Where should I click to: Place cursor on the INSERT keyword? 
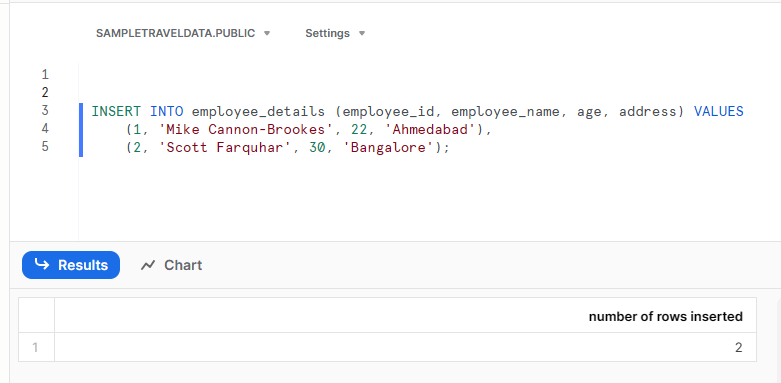(x=116, y=112)
